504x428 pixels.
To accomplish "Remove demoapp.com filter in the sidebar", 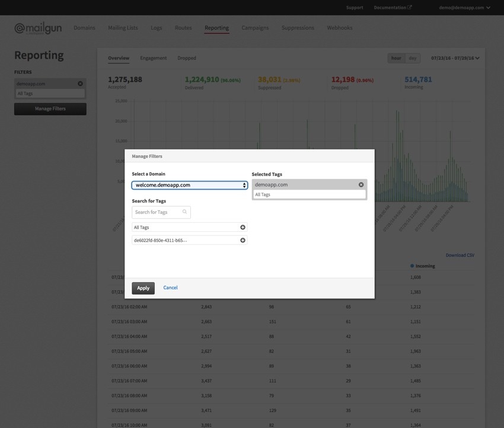I will (x=81, y=84).
